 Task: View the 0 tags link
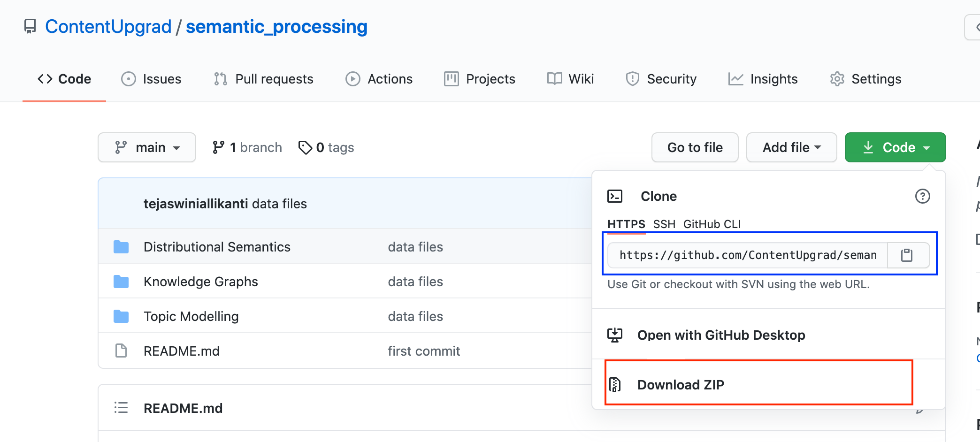pos(326,147)
